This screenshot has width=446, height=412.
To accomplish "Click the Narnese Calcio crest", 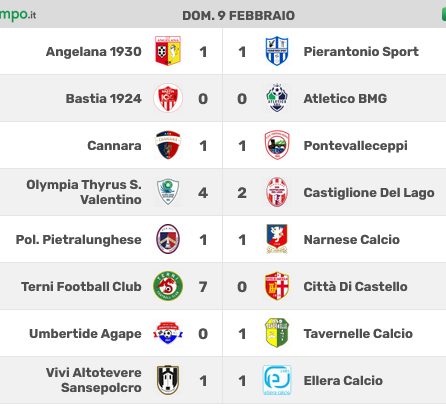I will pyautogui.click(x=277, y=239).
